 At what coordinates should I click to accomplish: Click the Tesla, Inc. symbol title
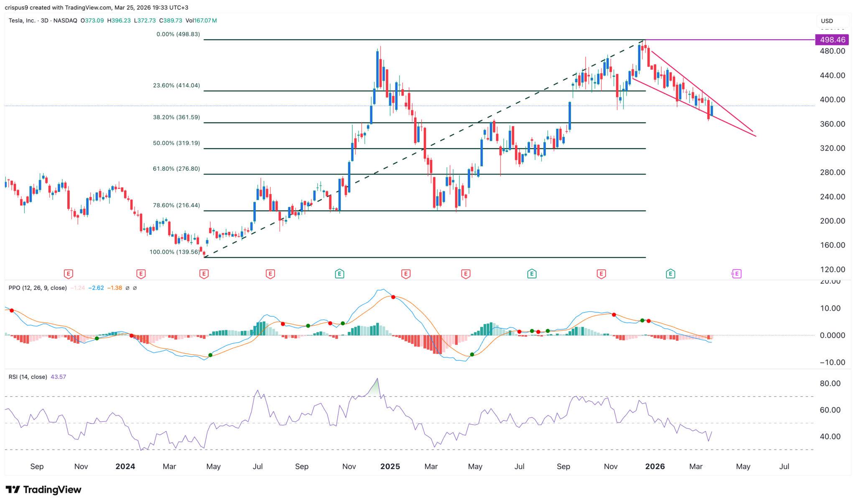click(x=22, y=20)
